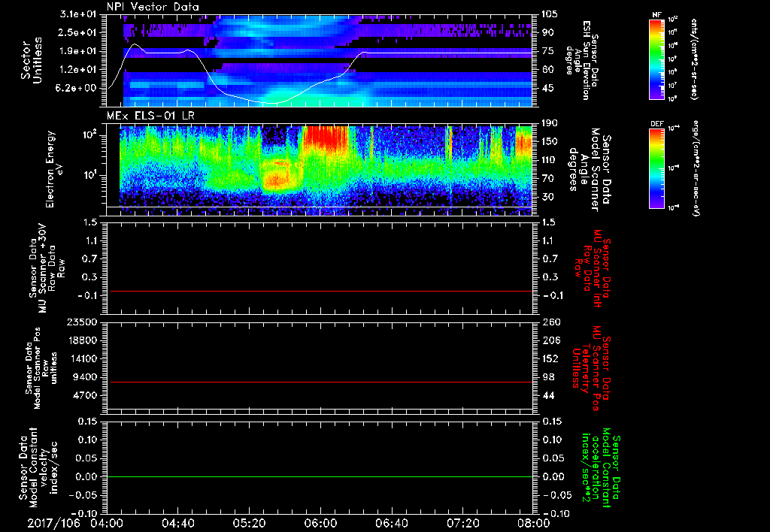770x532 pixels.
Task: Click the red high-energy burst in ELS spectrogram
Action: 326,138
